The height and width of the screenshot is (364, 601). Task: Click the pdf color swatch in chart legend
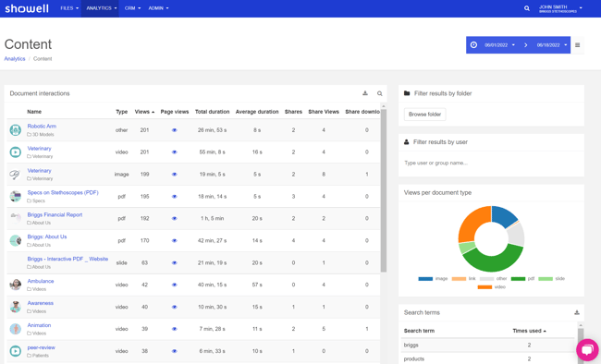518,279
